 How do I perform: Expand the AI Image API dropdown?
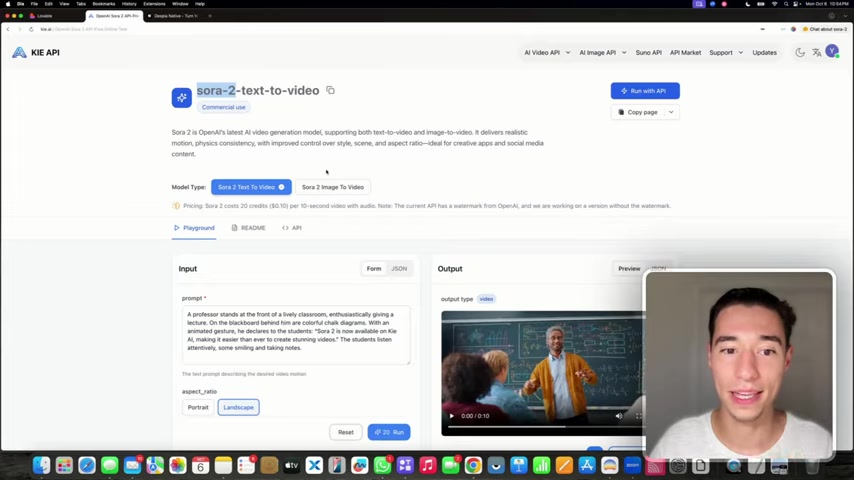point(602,52)
